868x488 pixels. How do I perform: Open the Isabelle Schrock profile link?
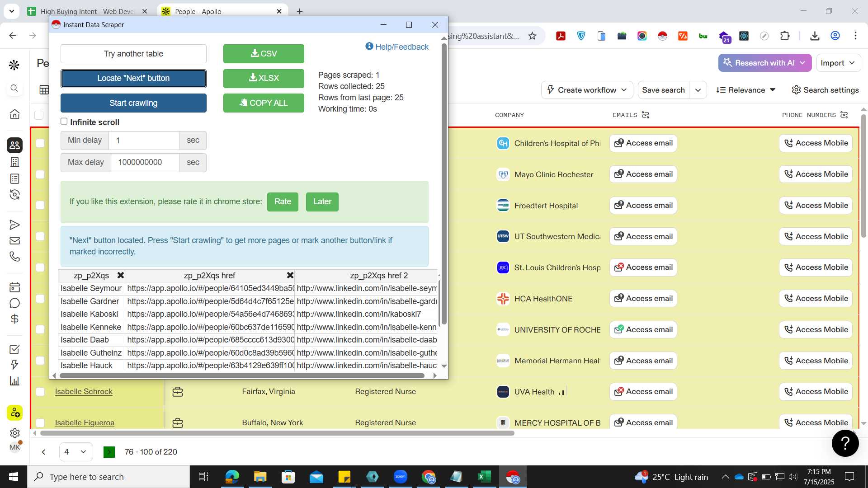click(x=84, y=392)
